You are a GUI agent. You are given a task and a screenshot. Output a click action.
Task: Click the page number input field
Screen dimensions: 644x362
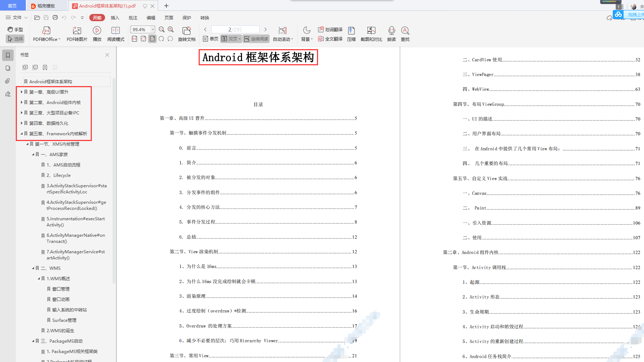pyautogui.click(x=235, y=29)
